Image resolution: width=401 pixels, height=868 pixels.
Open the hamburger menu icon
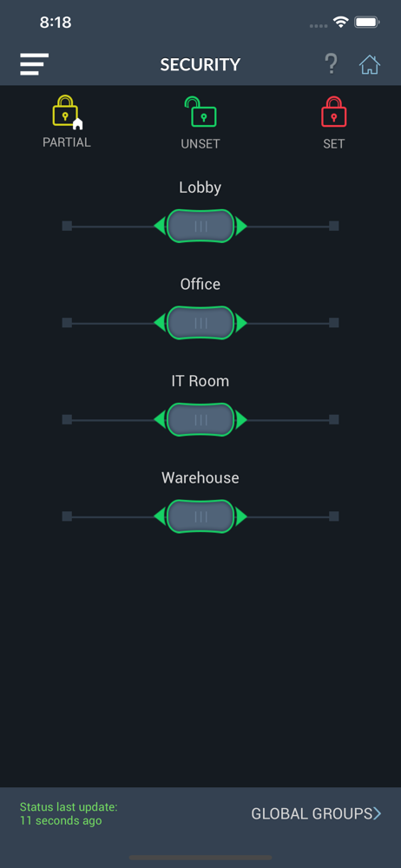click(x=35, y=64)
